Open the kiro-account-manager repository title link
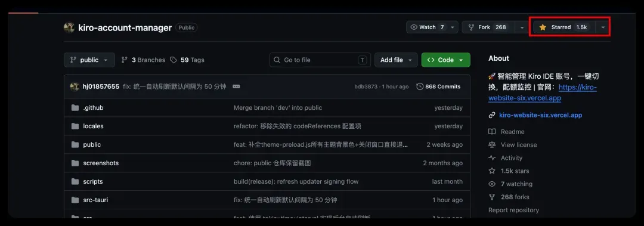 (x=125, y=27)
